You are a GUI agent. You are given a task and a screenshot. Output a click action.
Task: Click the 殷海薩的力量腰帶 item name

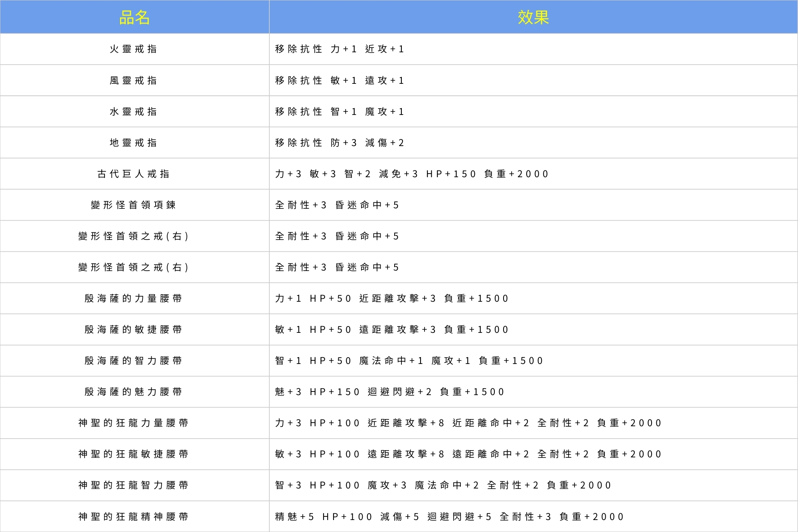click(x=134, y=298)
